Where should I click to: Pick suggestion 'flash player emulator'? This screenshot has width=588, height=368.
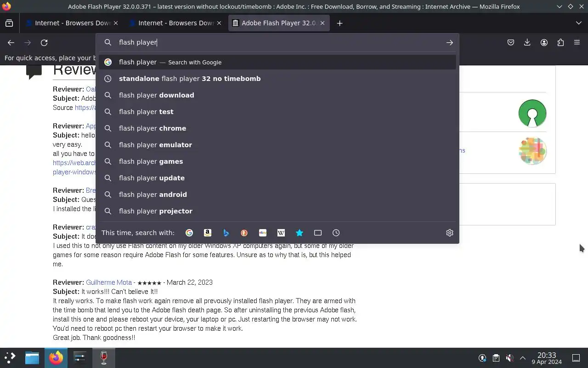277,145
